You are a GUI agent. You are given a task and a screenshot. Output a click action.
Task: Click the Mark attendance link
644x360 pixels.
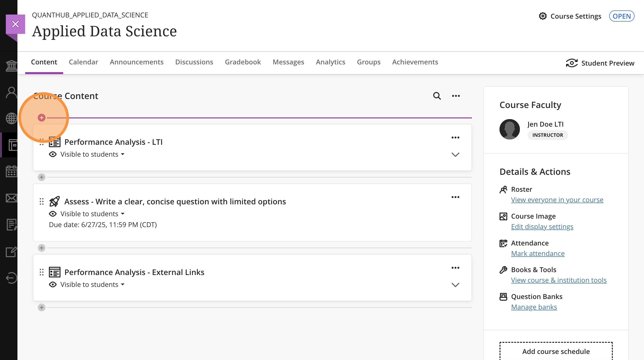pyautogui.click(x=538, y=253)
